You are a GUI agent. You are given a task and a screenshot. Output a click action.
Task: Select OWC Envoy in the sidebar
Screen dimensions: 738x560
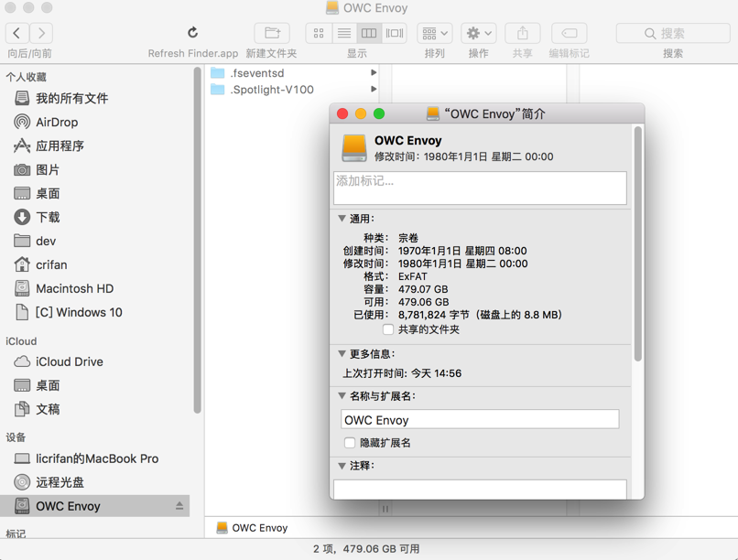[x=94, y=506]
